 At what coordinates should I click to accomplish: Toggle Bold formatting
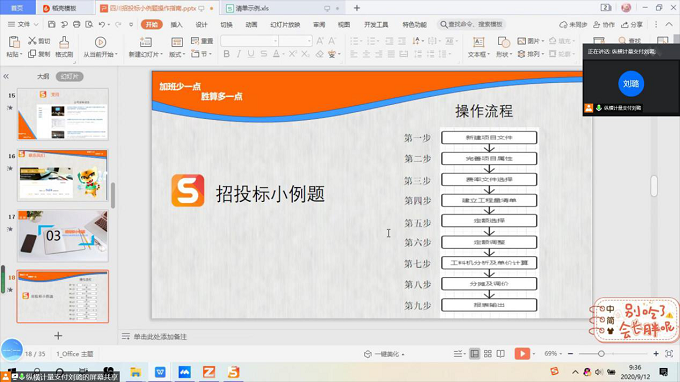(x=226, y=54)
